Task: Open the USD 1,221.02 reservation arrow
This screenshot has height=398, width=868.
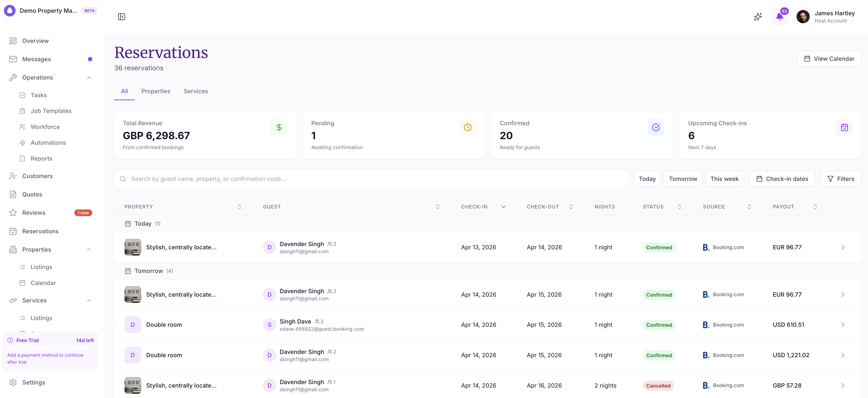Action: pyautogui.click(x=843, y=355)
